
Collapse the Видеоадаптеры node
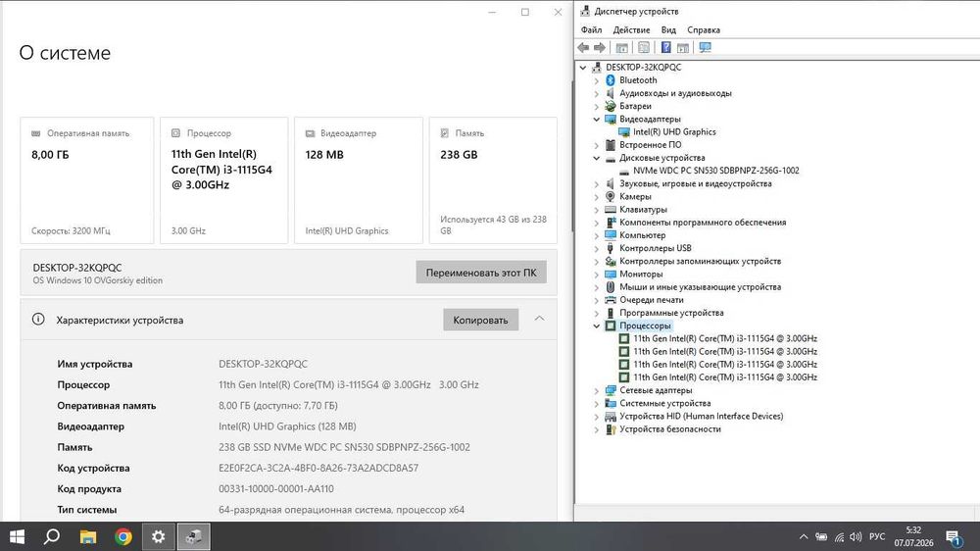(596, 119)
